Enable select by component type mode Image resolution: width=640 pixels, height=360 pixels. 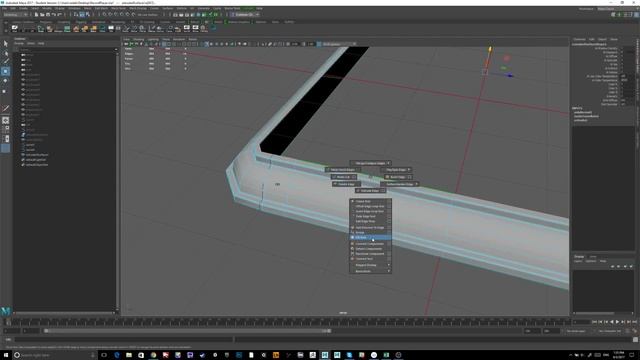point(88,14)
